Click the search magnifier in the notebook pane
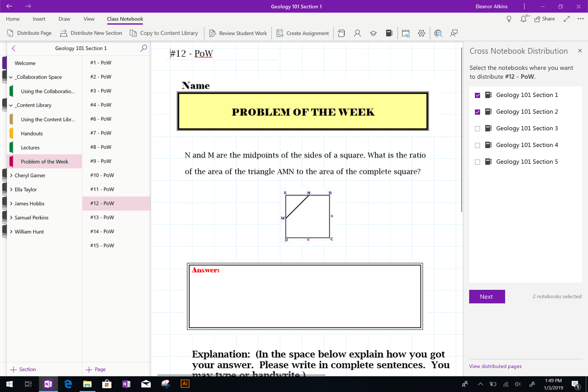 144,48
